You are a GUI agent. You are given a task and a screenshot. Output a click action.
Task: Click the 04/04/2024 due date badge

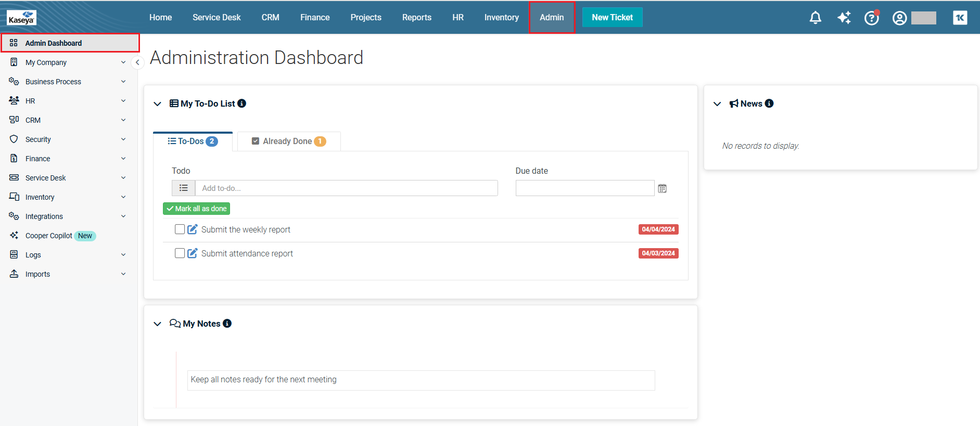(x=658, y=229)
